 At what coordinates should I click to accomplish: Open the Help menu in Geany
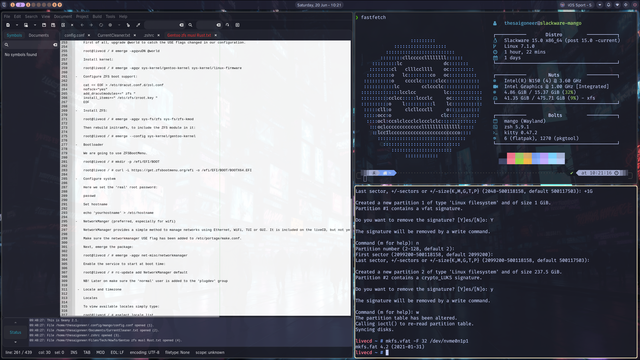123,16
